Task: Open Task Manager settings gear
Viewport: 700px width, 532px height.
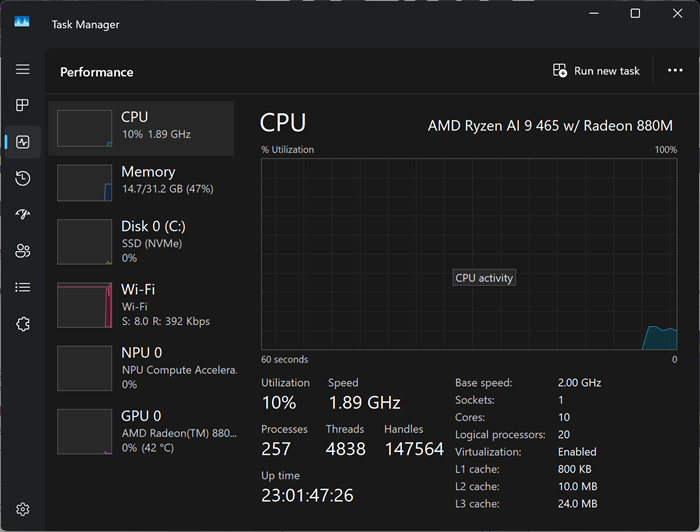Action: click(23, 509)
